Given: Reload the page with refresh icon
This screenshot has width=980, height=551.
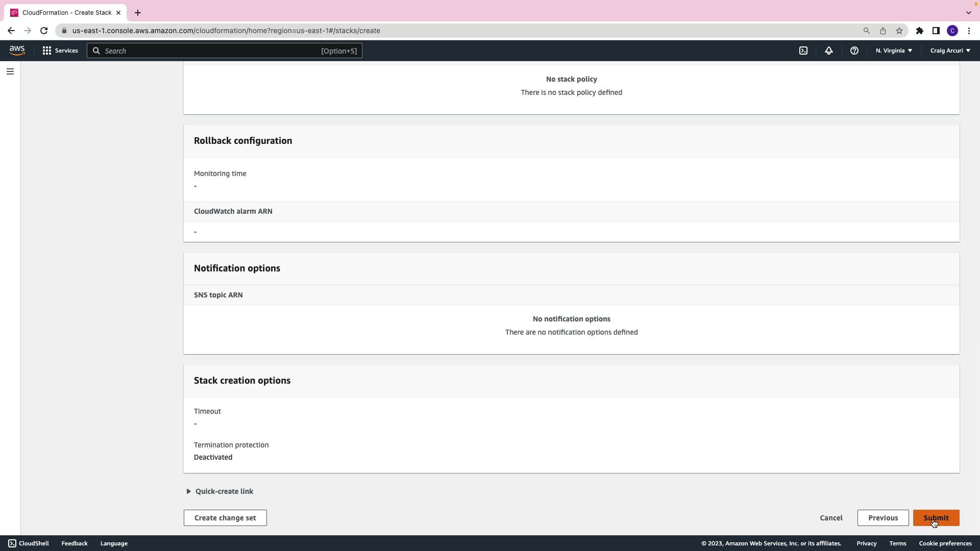Looking at the screenshot, I should pyautogui.click(x=44, y=31).
